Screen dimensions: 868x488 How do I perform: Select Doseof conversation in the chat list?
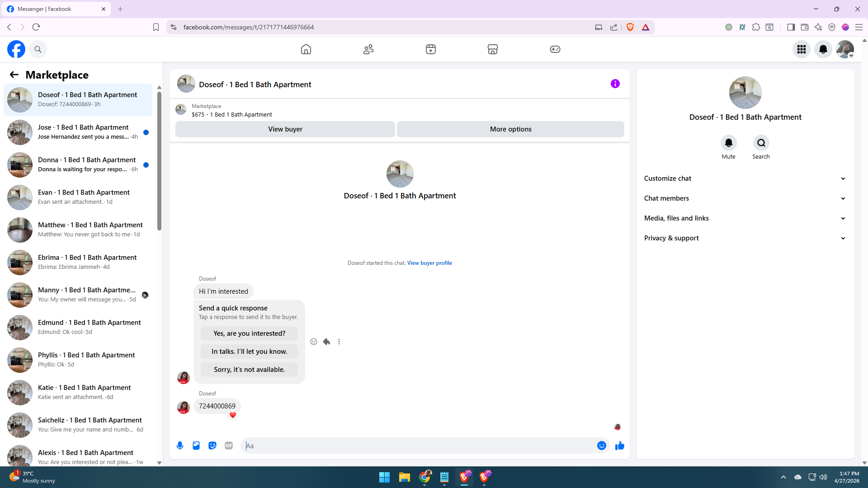[78, 100]
